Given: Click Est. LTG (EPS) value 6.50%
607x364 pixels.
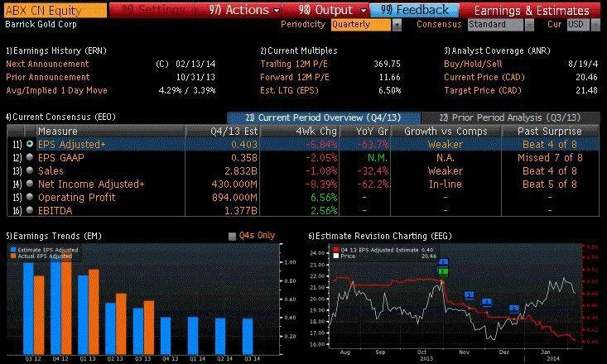Looking at the screenshot, I should 389,90.
